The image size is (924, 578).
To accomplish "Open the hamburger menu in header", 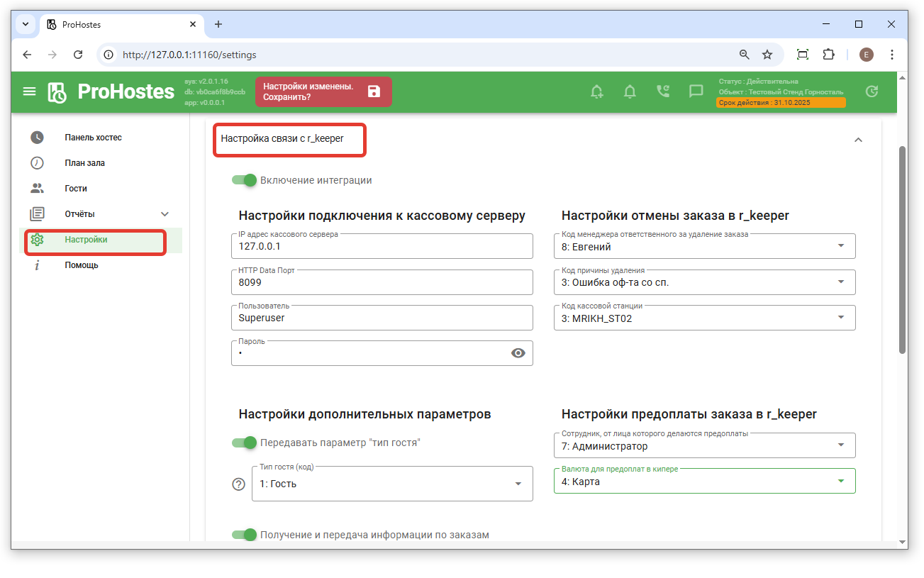I will point(29,91).
